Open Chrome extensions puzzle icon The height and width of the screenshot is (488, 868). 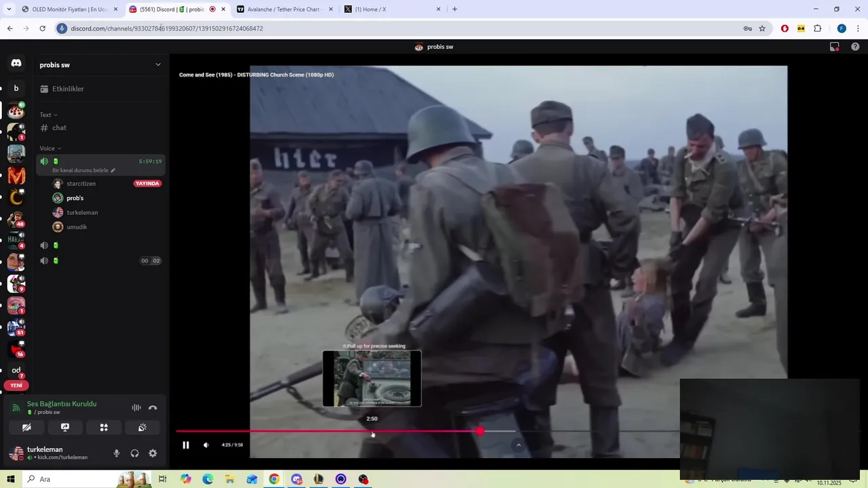[817, 28]
